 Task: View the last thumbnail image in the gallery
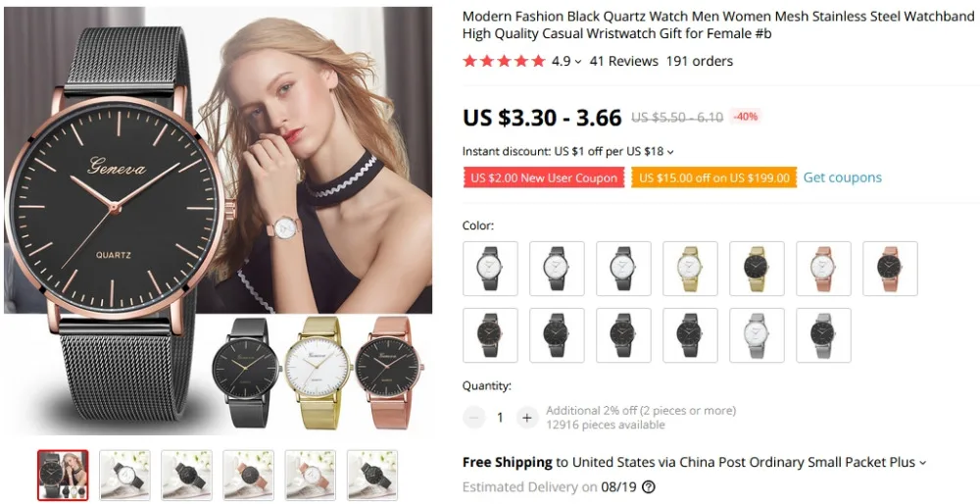click(371, 476)
